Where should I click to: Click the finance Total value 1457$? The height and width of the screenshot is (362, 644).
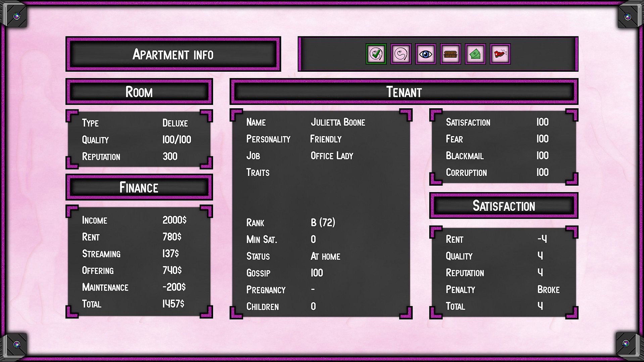pyautogui.click(x=174, y=304)
